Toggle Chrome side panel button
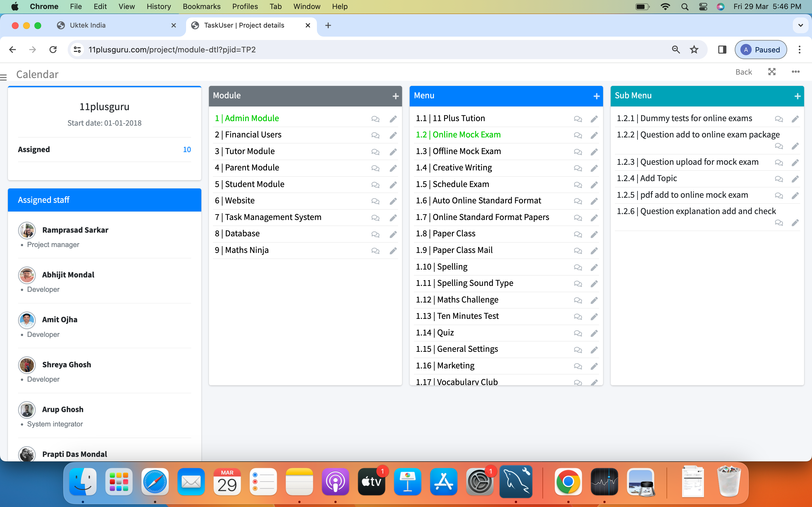The image size is (812, 507). coord(722,50)
